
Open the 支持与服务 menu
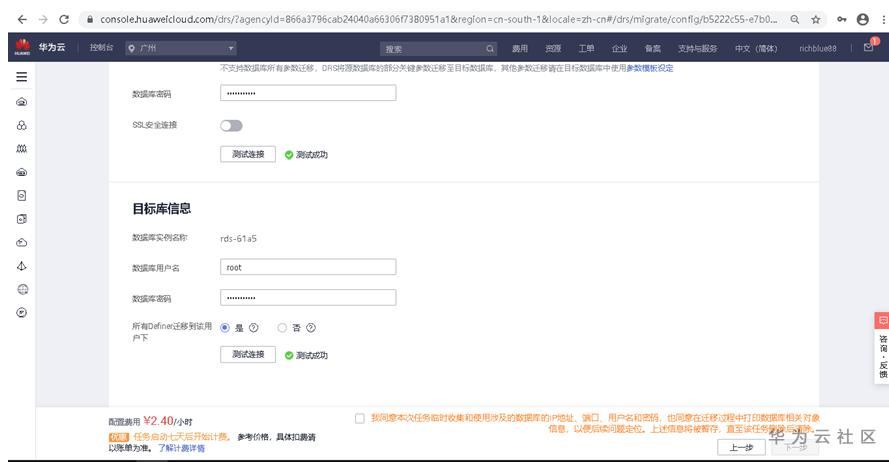point(697,49)
